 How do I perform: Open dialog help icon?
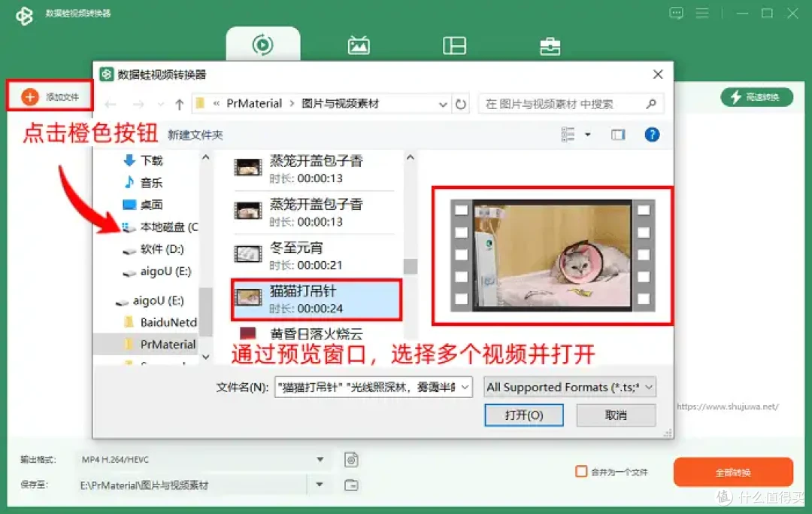point(652,135)
